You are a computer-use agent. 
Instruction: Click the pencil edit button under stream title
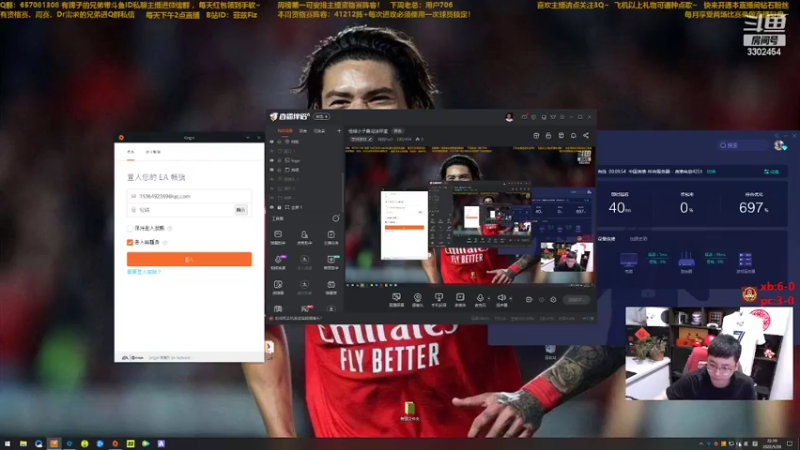pyautogui.click(x=370, y=139)
